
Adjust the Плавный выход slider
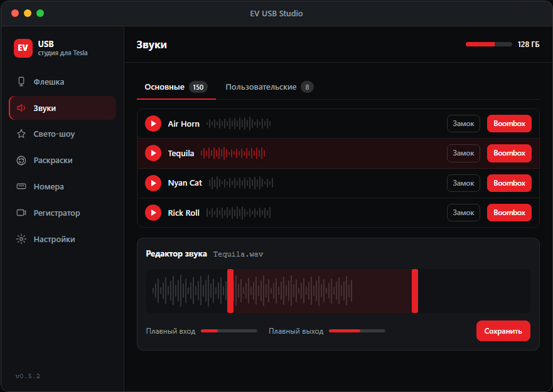pyautogui.click(x=357, y=331)
